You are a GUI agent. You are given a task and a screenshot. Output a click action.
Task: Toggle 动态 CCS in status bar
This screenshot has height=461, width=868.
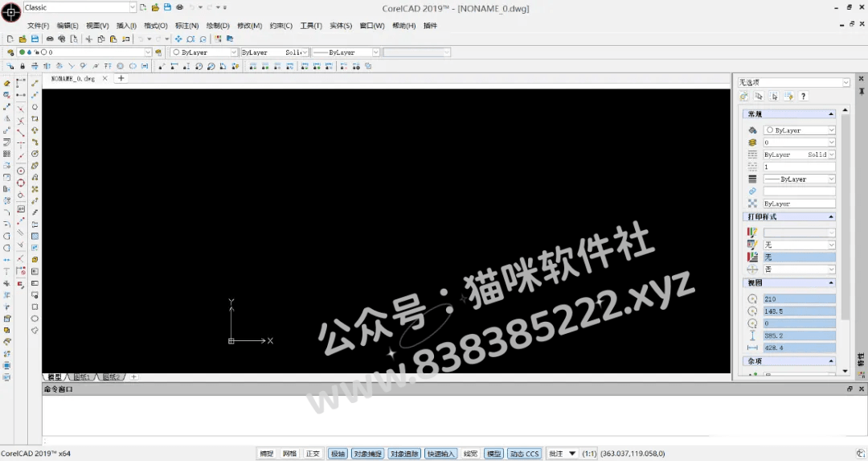tap(524, 453)
